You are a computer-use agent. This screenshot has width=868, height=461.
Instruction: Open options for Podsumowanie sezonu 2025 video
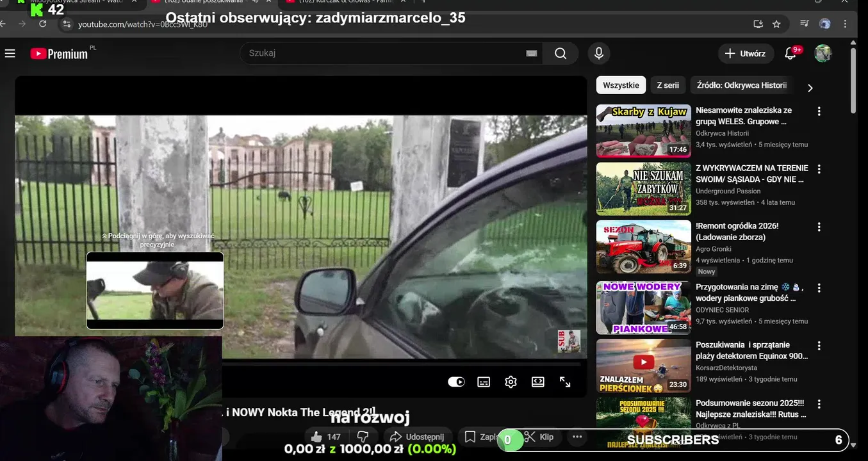[x=819, y=404]
